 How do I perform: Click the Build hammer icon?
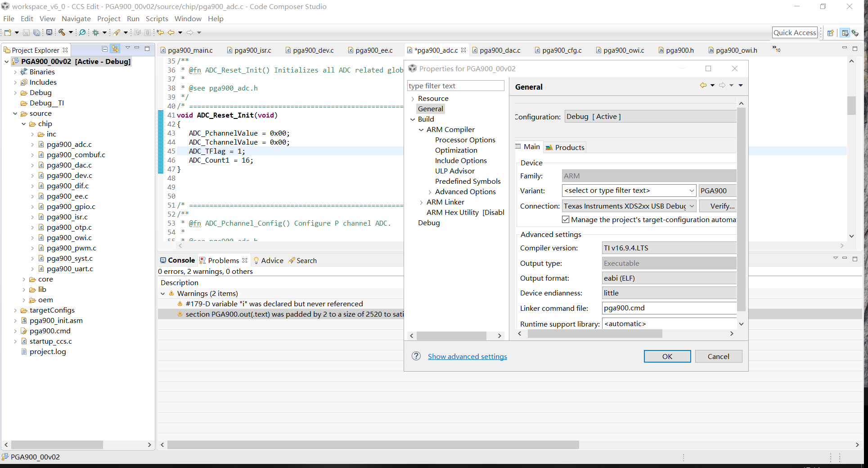[62, 32]
